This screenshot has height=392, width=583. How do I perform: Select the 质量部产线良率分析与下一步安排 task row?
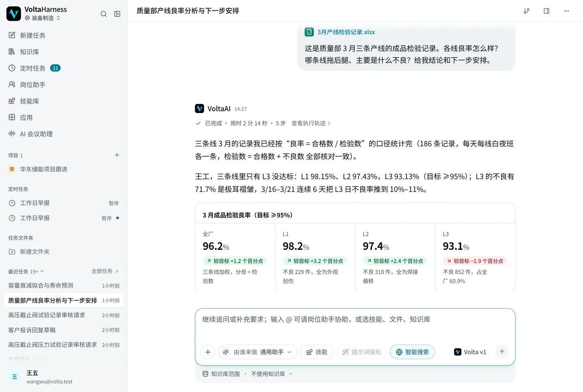pos(64,300)
